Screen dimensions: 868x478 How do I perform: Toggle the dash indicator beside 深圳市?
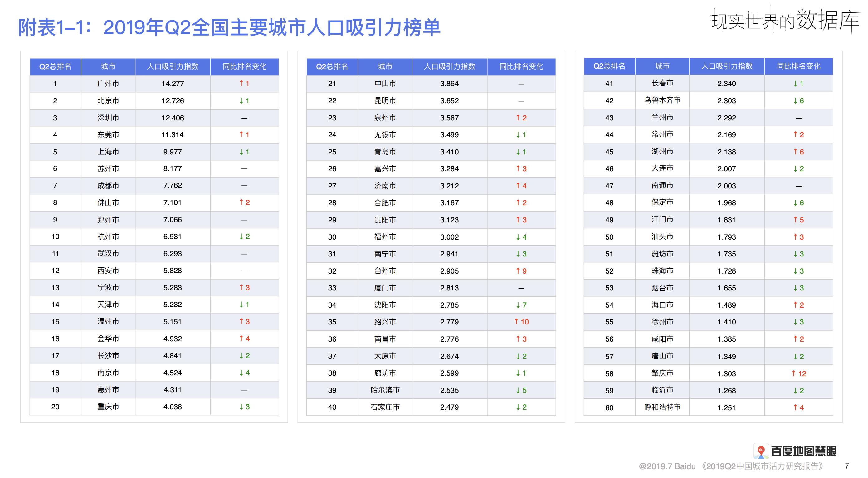244,118
